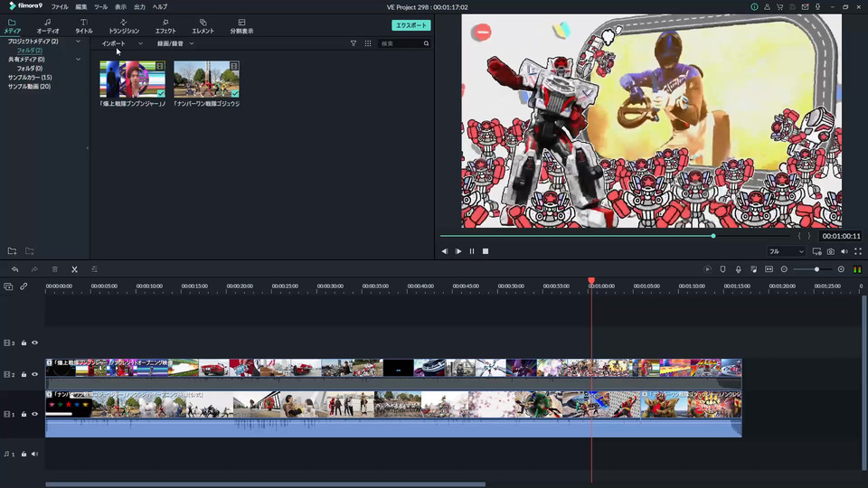Open the 出力 menu

139,7
